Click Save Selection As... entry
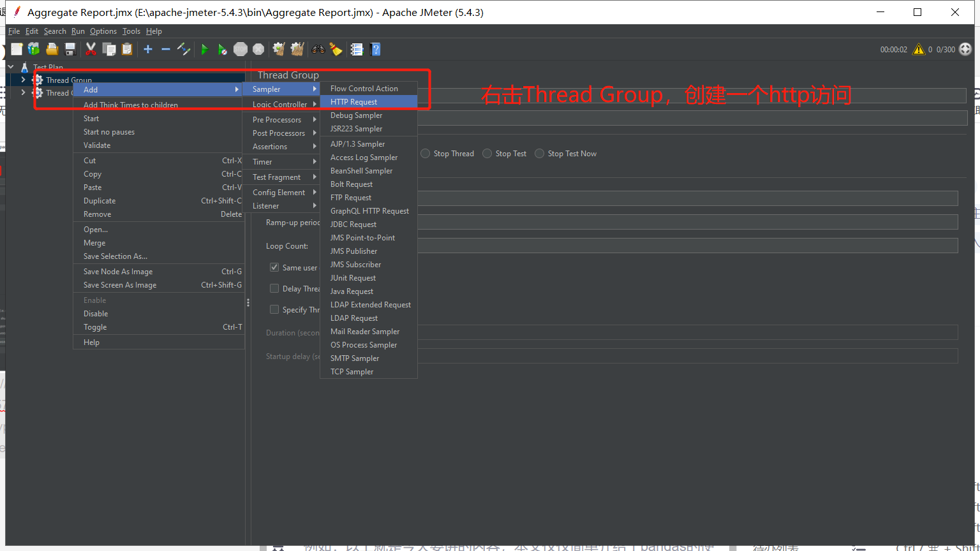980x551 pixels. [158, 256]
